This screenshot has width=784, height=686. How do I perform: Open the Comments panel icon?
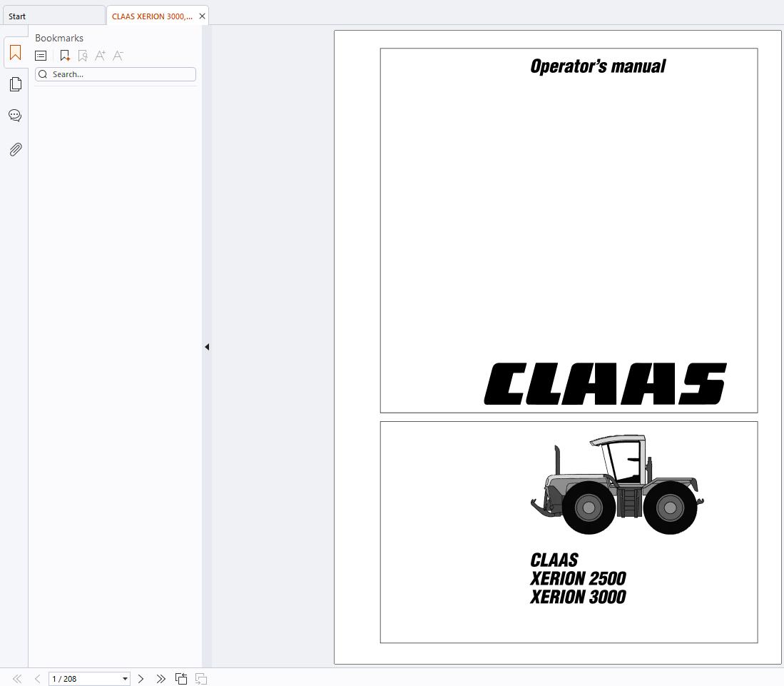point(15,116)
